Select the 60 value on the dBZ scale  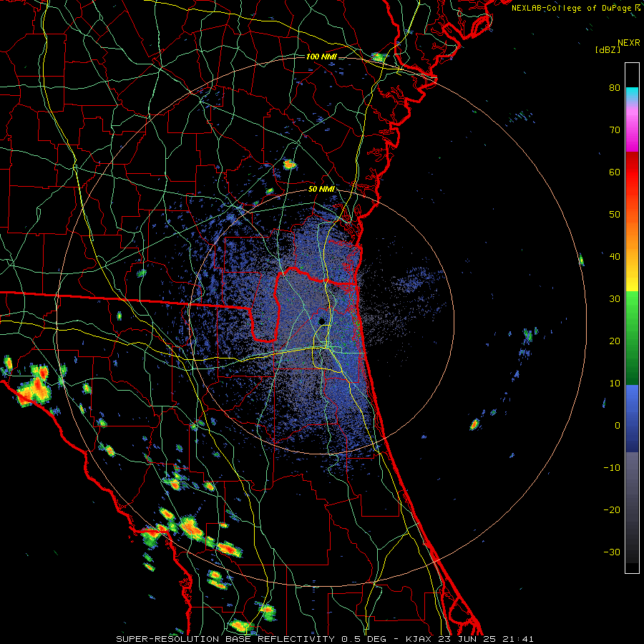coord(615,172)
